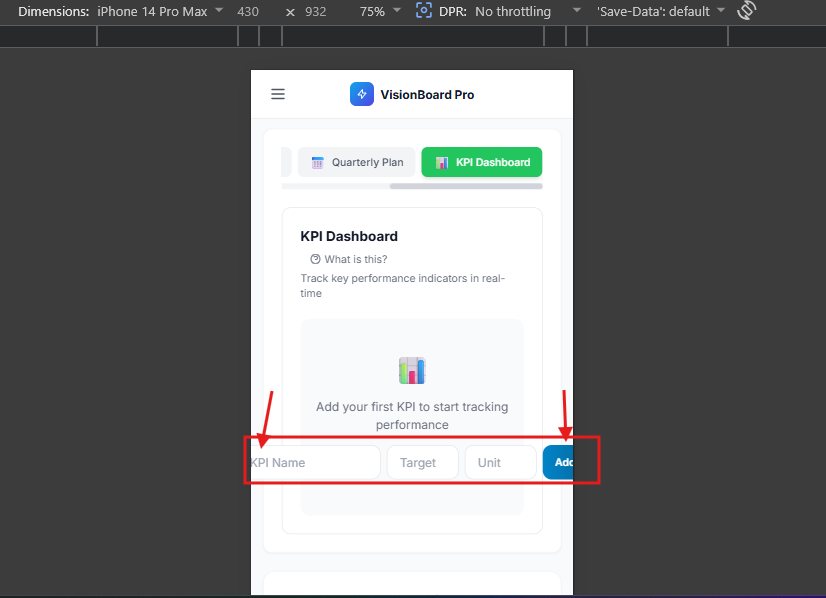Open the iPhone 14 Pro Max device dropdown
Viewport: 826px width, 598px height.
(x=160, y=11)
